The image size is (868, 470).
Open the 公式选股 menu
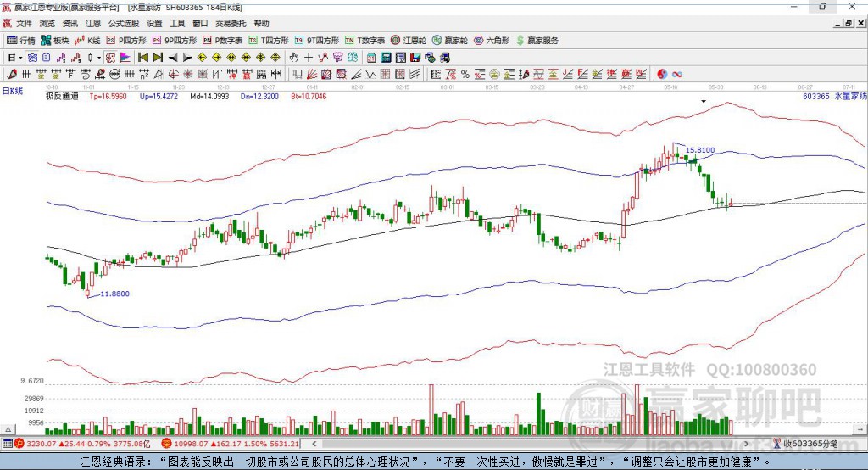(124, 23)
